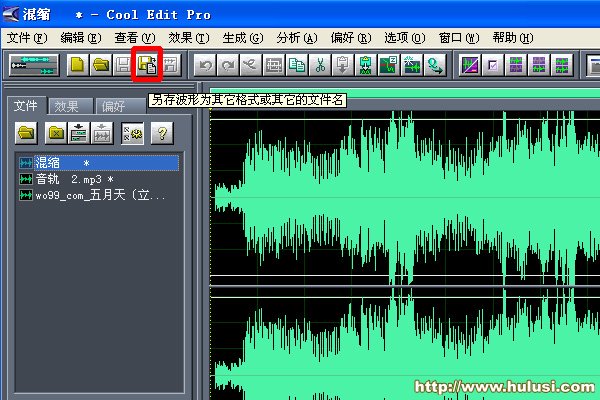Close selected file with the folder X icon
The image size is (600, 400).
(x=56, y=133)
